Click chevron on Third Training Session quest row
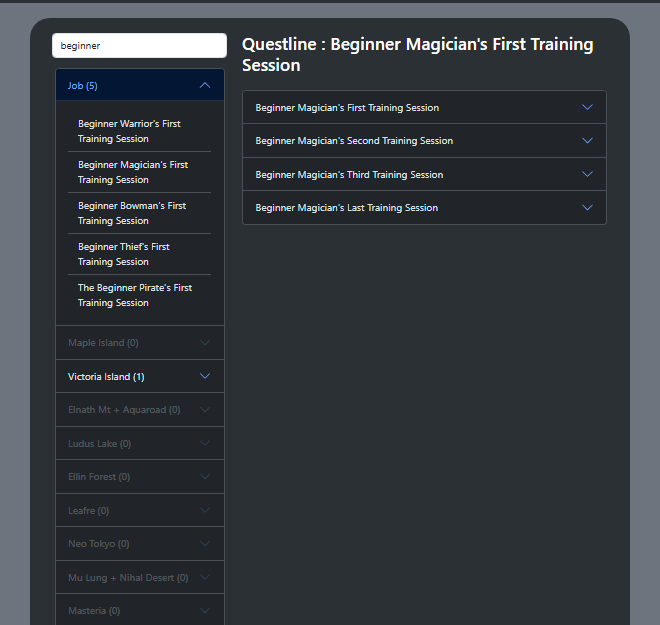 (587, 174)
